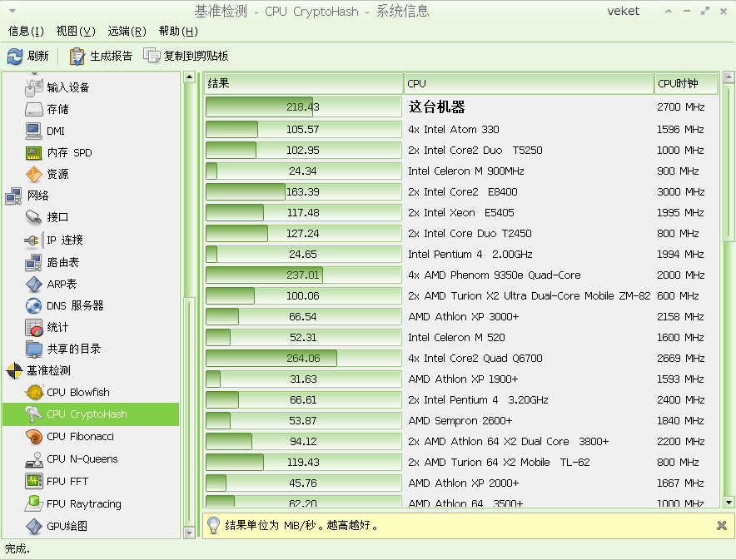This screenshot has width=736, height=560.
Task: Click the 复制到剪贴板 button label
Action: (x=196, y=56)
